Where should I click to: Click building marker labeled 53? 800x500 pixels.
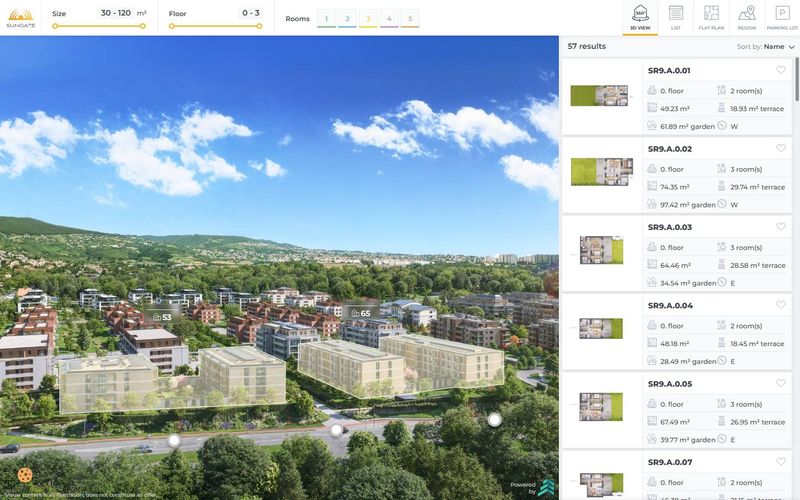tap(162, 317)
